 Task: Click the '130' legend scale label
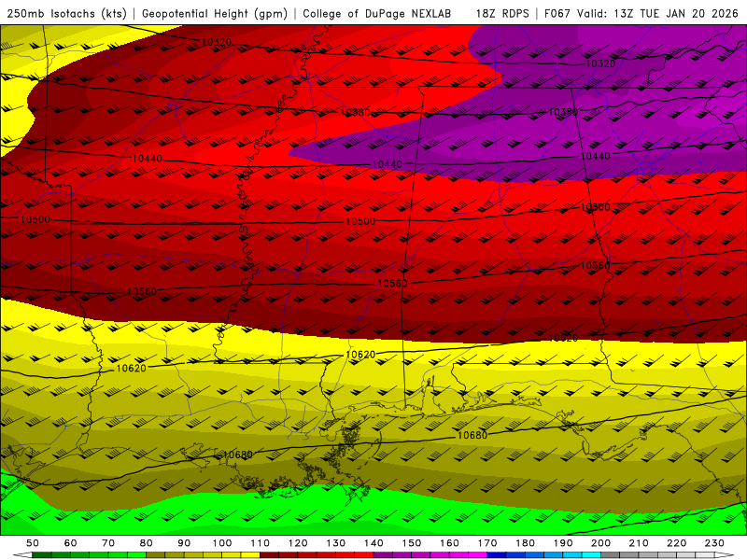336,543
